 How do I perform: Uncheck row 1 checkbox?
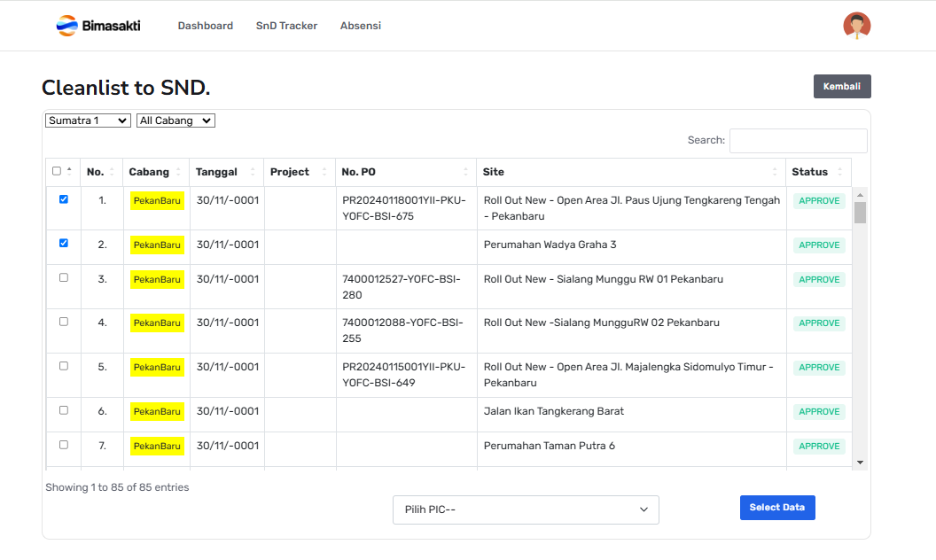pos(63,199)
